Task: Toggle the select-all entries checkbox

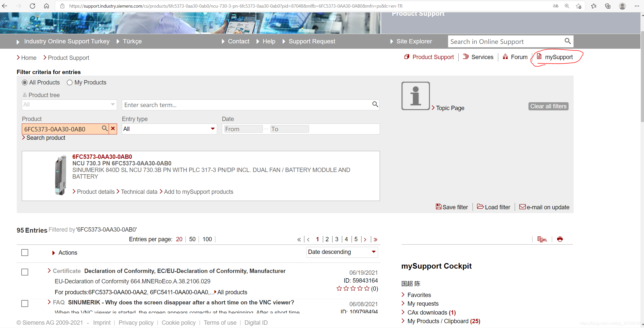Action: [x=25, y=253]
